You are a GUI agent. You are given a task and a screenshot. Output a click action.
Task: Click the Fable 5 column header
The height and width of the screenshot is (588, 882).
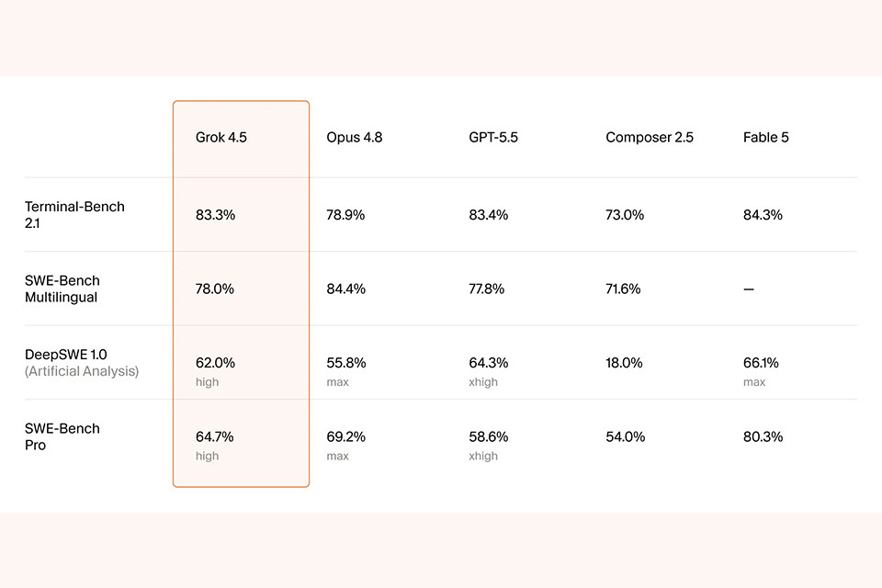[x=765, y=137]
